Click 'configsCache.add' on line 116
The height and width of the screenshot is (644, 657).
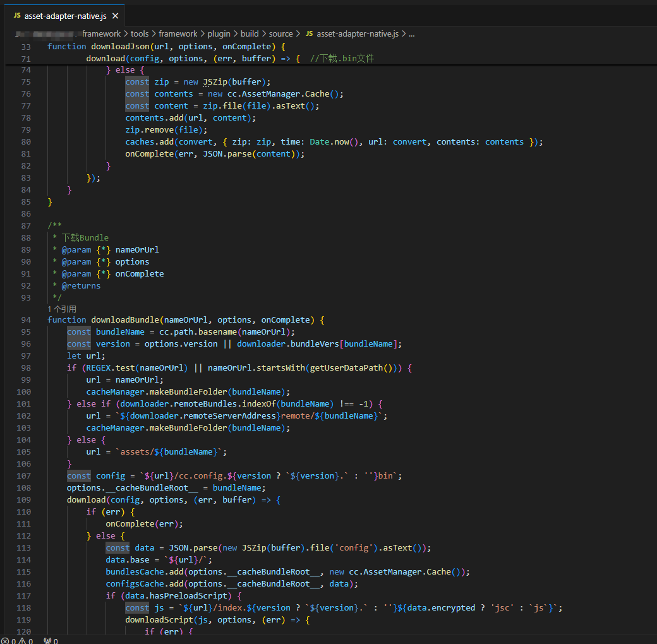coord(145,583)
